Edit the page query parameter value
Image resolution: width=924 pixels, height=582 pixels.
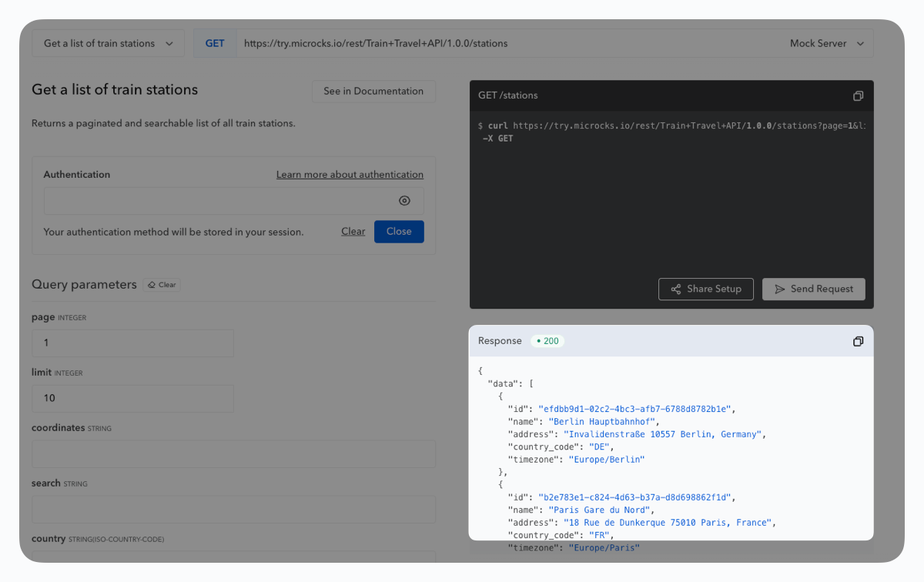(x=132, y=343)
